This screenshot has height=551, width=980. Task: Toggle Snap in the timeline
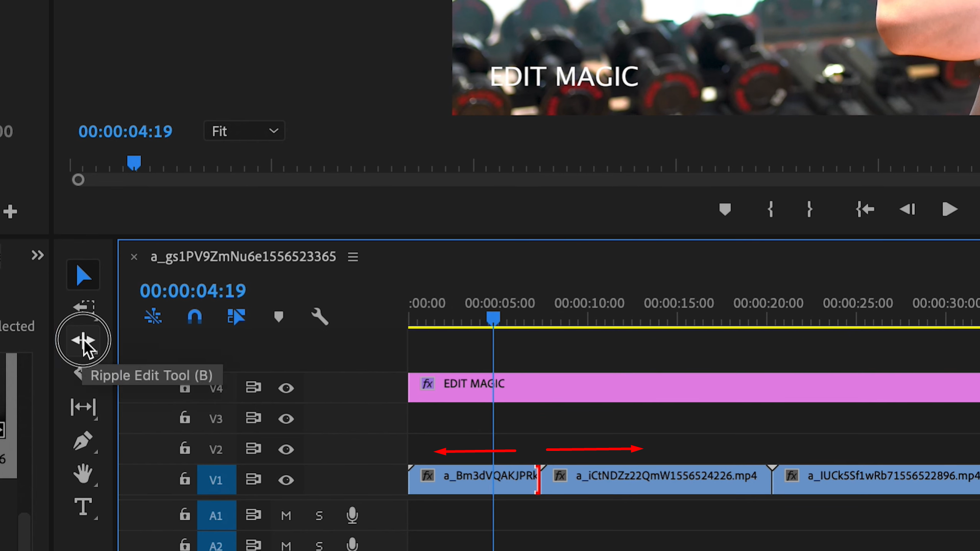[x=195, y=317]
